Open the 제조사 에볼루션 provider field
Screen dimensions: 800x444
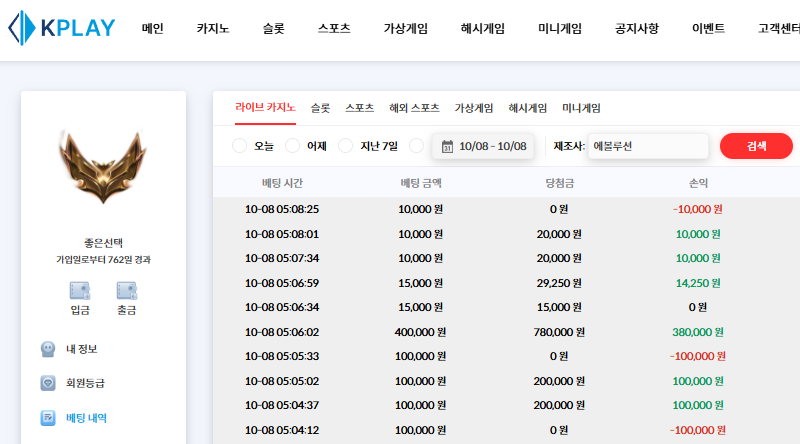(x=648, y=146)
